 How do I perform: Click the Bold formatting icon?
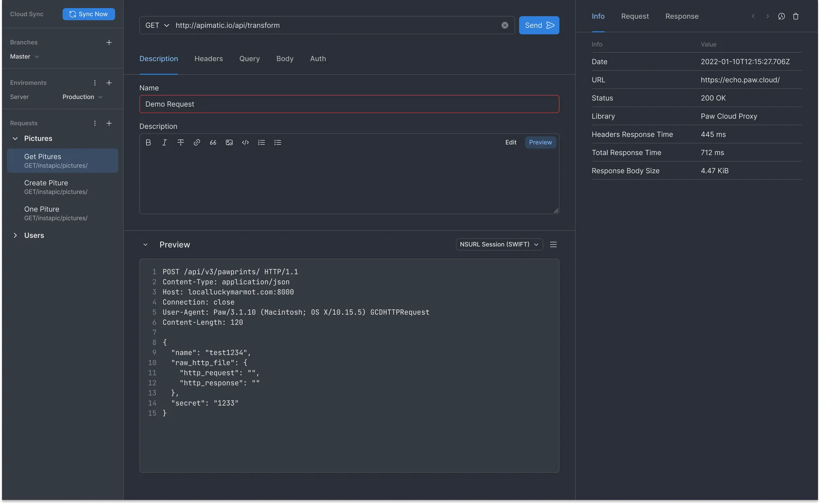148,142
